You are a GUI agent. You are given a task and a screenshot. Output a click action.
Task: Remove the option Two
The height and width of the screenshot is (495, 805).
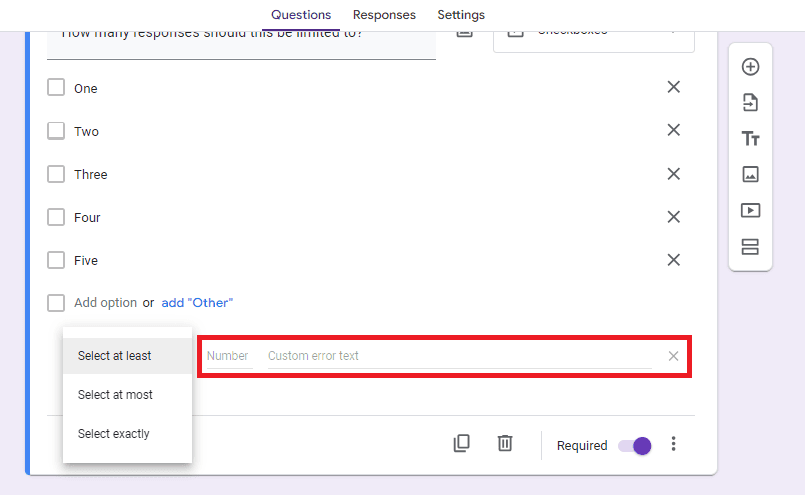tap(674, 130)
